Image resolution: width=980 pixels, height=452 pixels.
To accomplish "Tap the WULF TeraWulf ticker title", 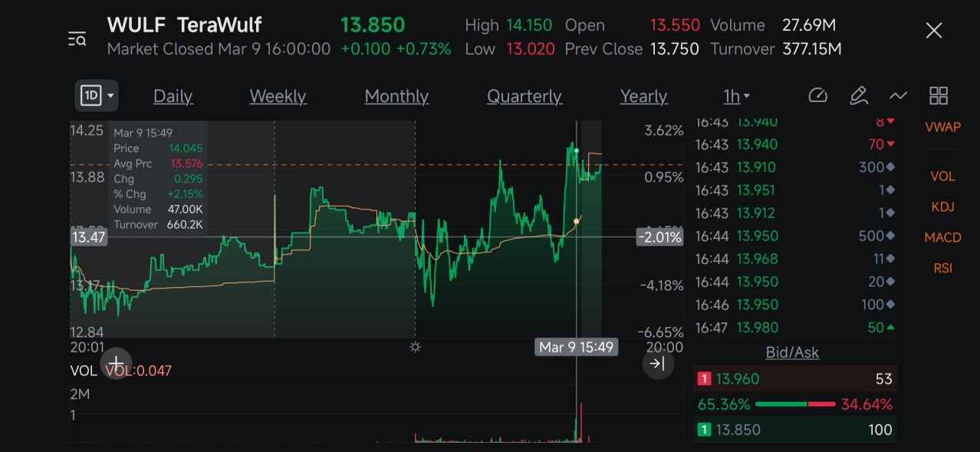I will point(184,25).
